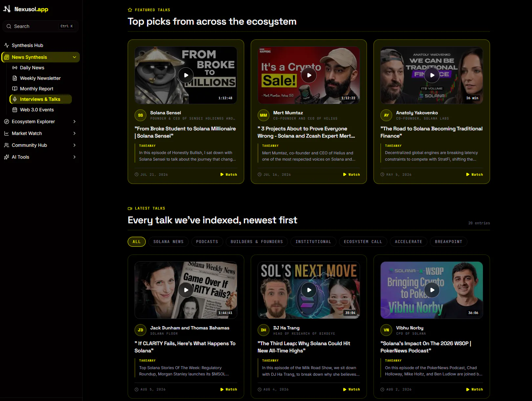
Task: Click the SS avatar for Solana Sensei
Action: click(x=140, y=115)
